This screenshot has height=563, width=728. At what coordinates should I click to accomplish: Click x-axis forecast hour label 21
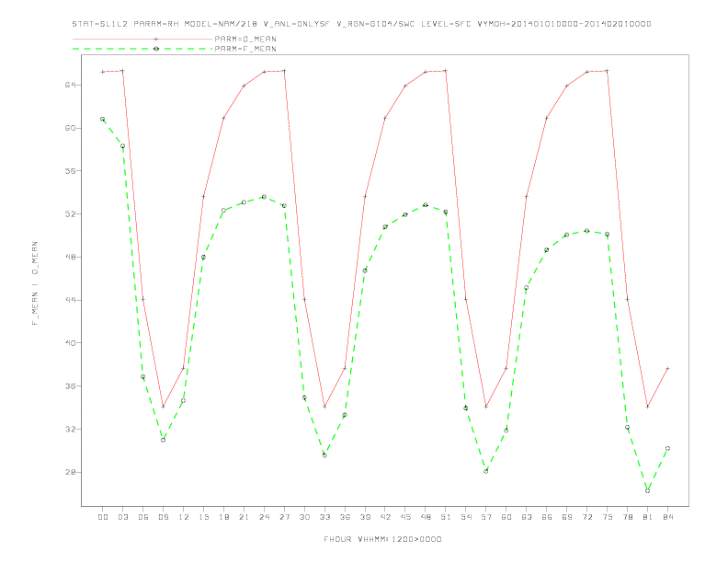click(x=244, y=517)
